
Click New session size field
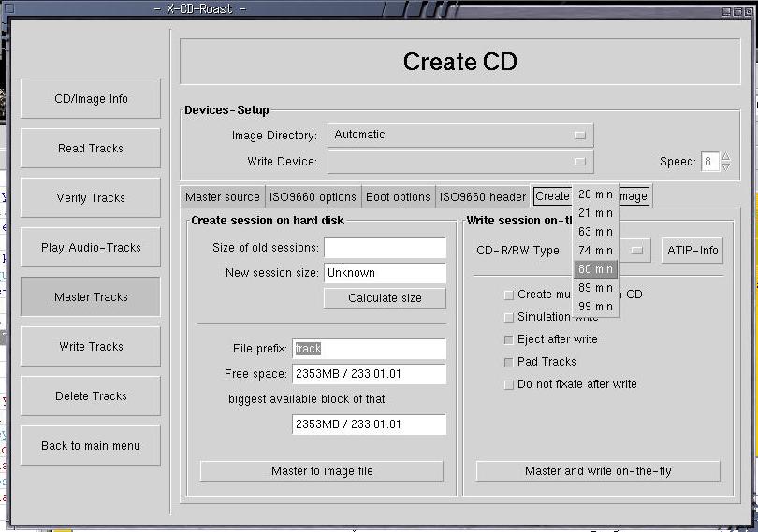[x=385, y=273]
